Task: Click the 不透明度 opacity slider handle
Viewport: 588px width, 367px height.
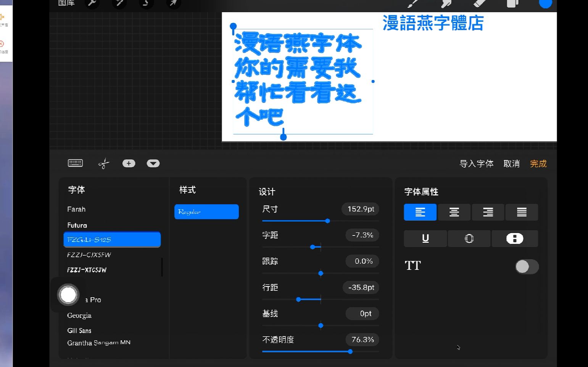Action: pos(350,351)
